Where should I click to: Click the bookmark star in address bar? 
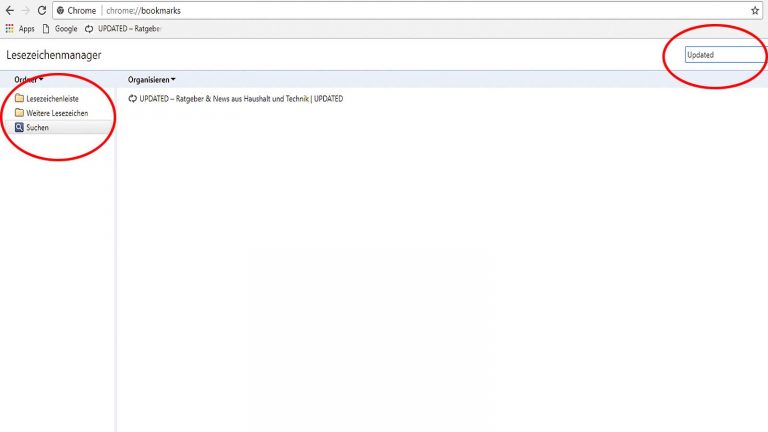point(755,10)
